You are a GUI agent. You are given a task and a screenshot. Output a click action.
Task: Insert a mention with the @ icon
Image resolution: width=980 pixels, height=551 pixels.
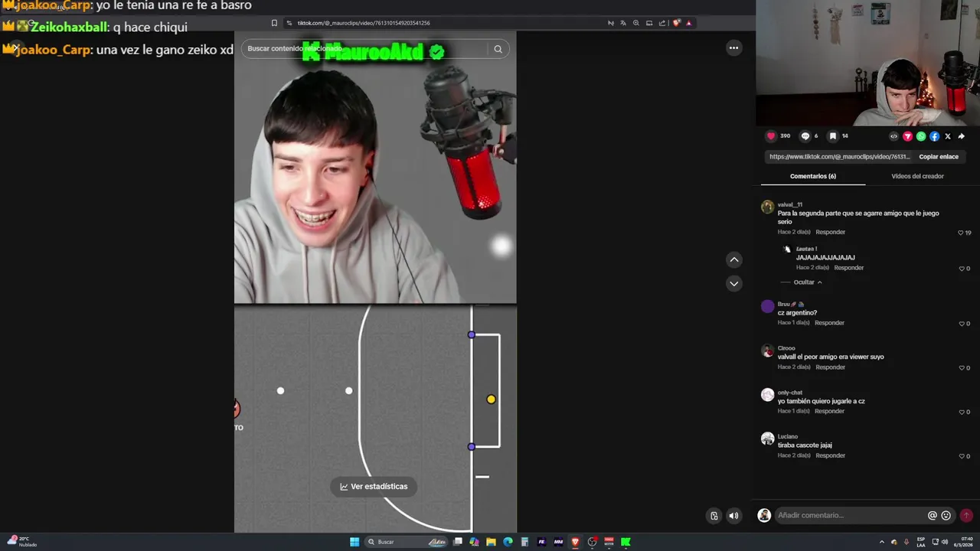(x=933, y=516)
